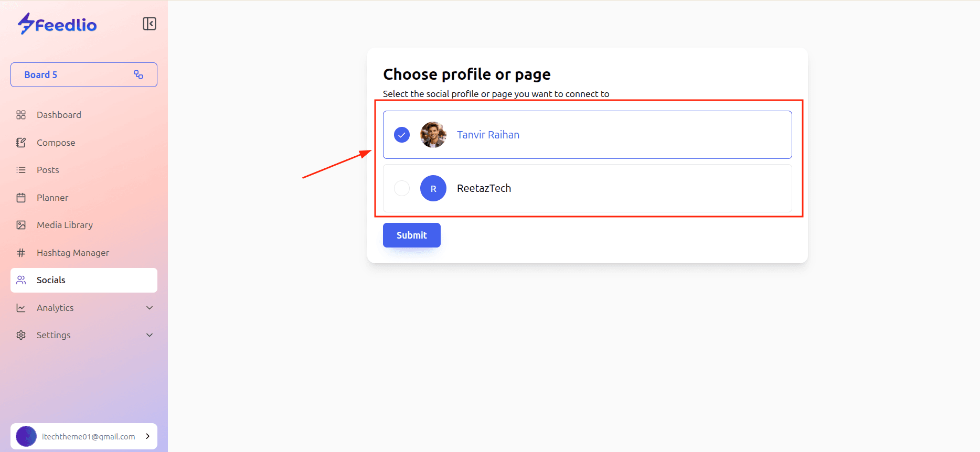
Task: Select the Tanvir Raihan profile radio button
Action: coord(402,135)
